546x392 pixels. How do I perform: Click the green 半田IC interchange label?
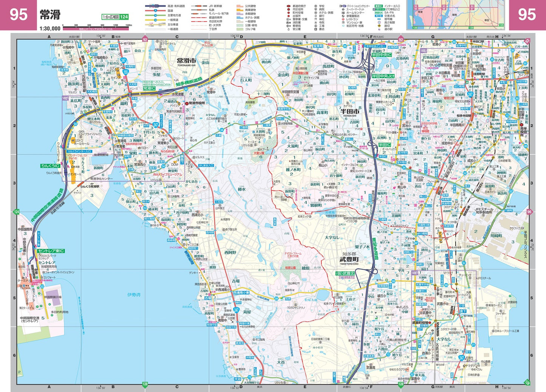tap(384, 144)
